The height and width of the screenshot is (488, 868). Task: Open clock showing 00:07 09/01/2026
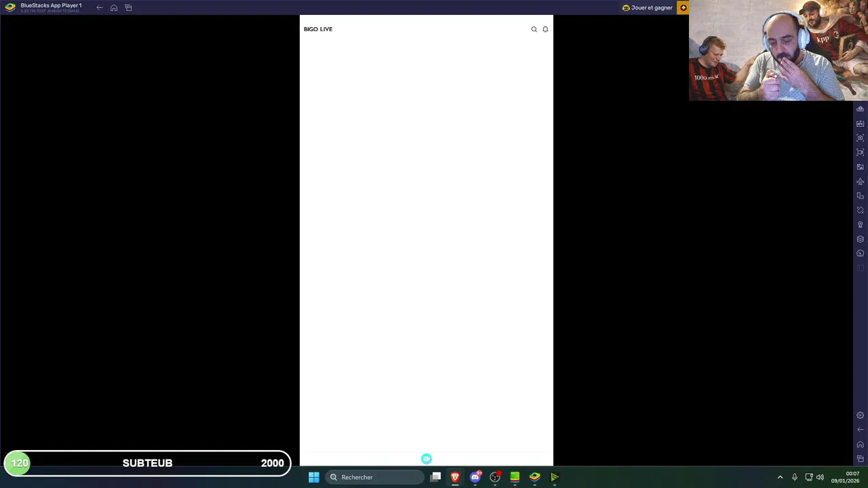(846, 477)
